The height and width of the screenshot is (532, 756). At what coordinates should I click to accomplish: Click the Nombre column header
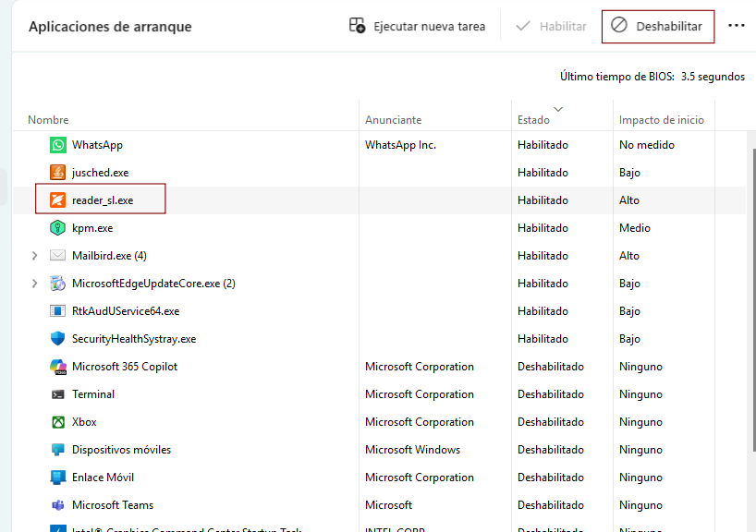click(48, 119)
